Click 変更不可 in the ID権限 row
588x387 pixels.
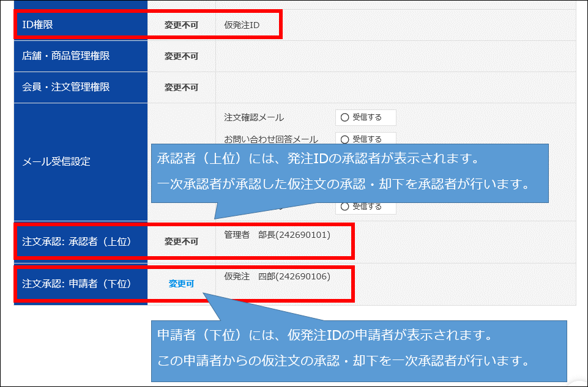tap(181, 25)
